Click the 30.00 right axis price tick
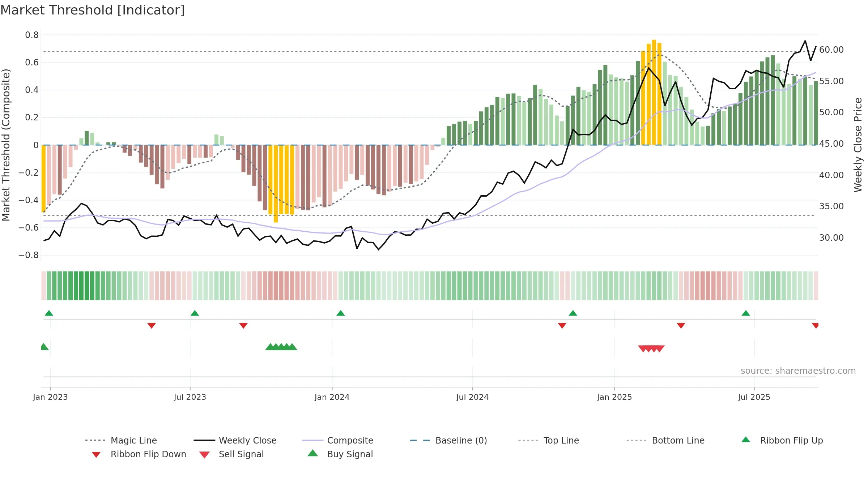 pos(831,238)
